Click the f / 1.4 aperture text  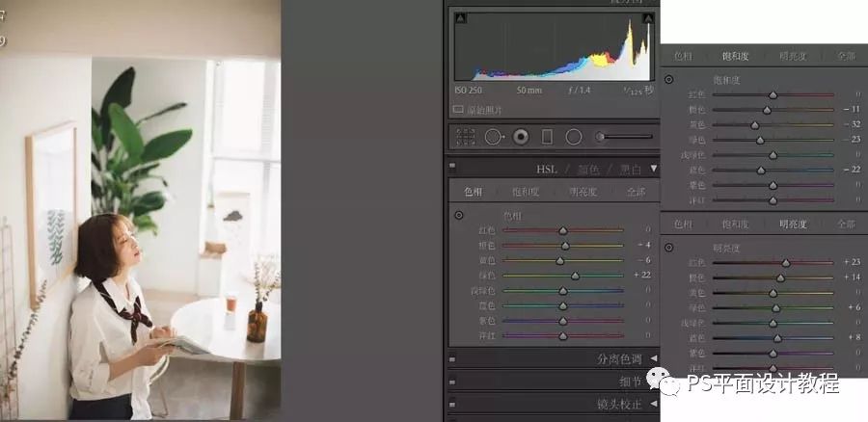coord(579,91)
